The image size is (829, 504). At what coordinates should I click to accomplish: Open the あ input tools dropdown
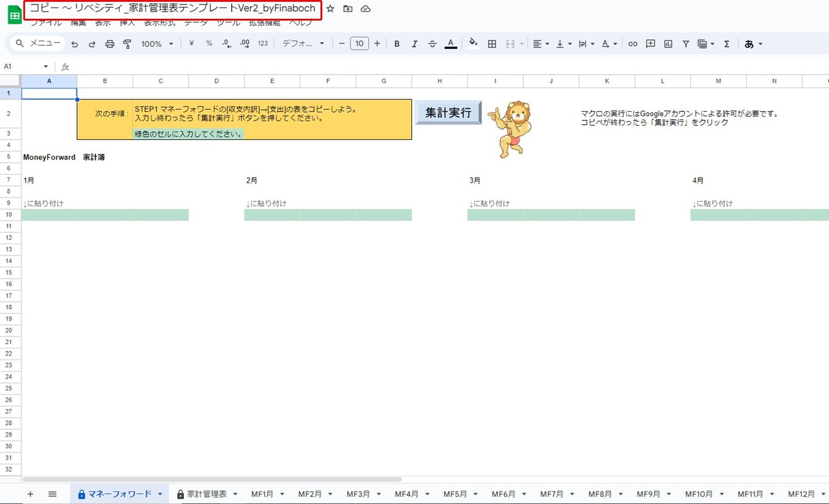[x=754, y=44]
